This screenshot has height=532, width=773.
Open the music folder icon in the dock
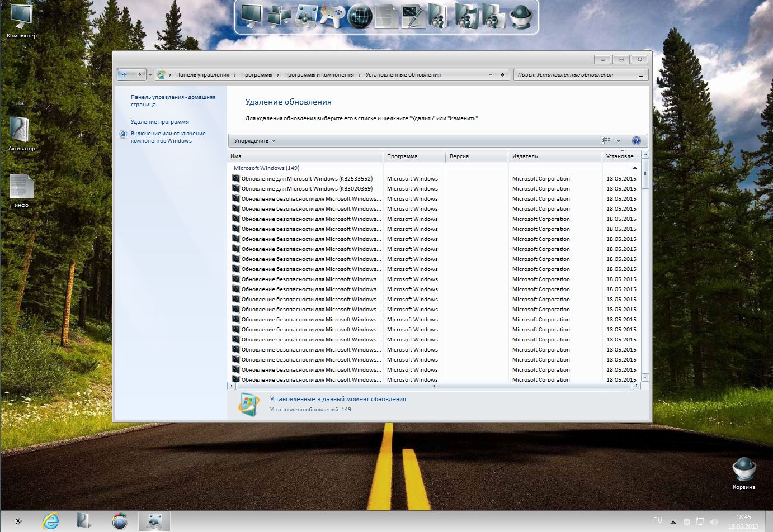pos(466,16)
